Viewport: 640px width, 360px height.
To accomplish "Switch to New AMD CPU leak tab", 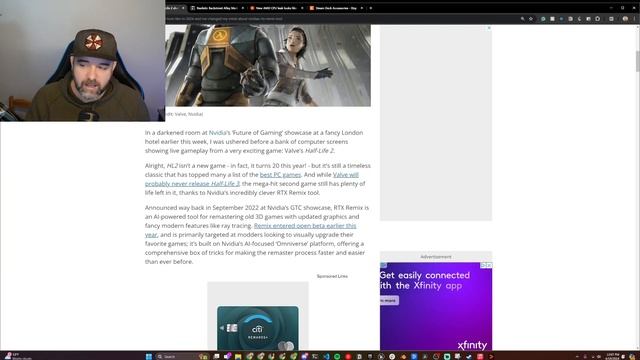I will 276,8.
